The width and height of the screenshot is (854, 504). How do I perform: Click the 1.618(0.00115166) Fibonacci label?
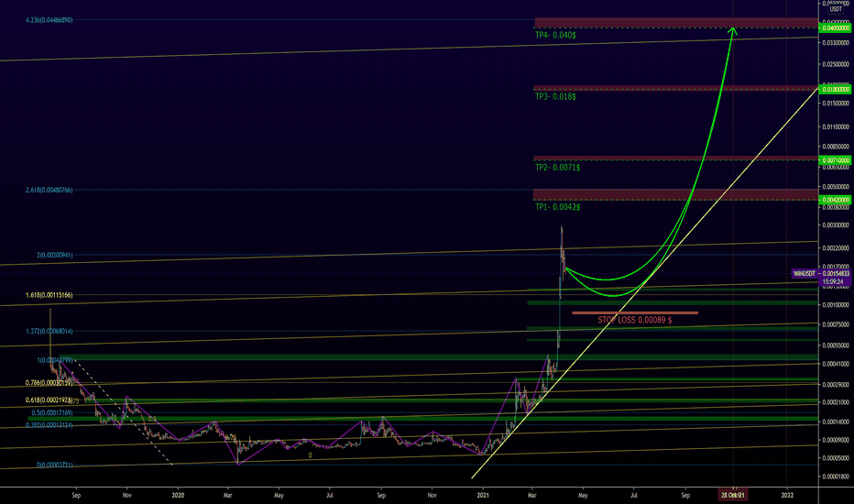point(49,295)
